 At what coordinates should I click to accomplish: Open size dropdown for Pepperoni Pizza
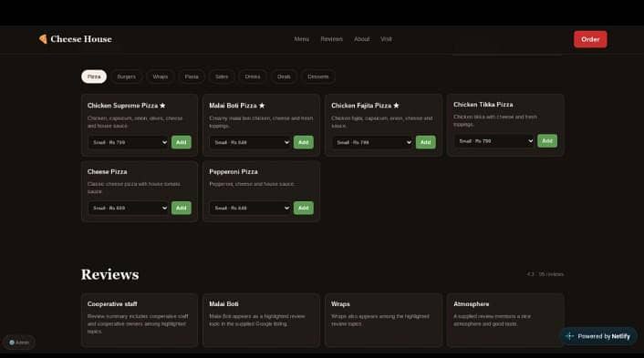click(250, 208)
